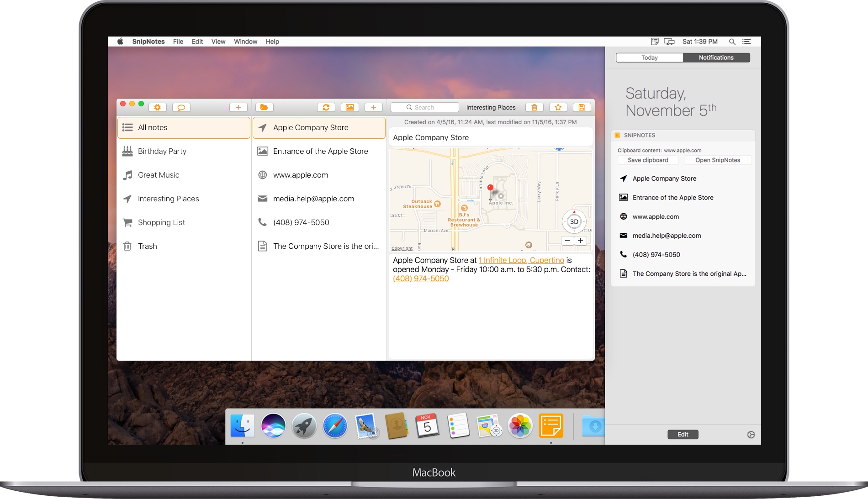Click the display mirroring menu bar icon
Image resolution: width=868 pixels, height=499 pixels.
(x=669, y=42)
